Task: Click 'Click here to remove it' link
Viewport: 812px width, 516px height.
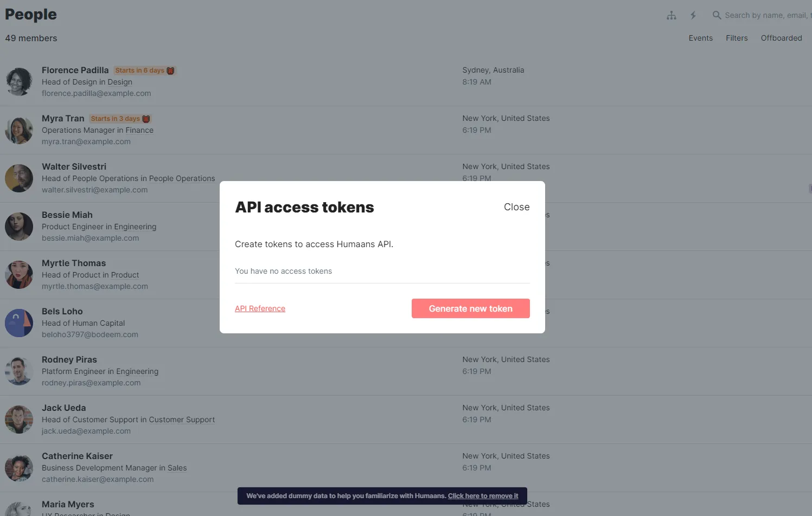Action: point(483,496)
